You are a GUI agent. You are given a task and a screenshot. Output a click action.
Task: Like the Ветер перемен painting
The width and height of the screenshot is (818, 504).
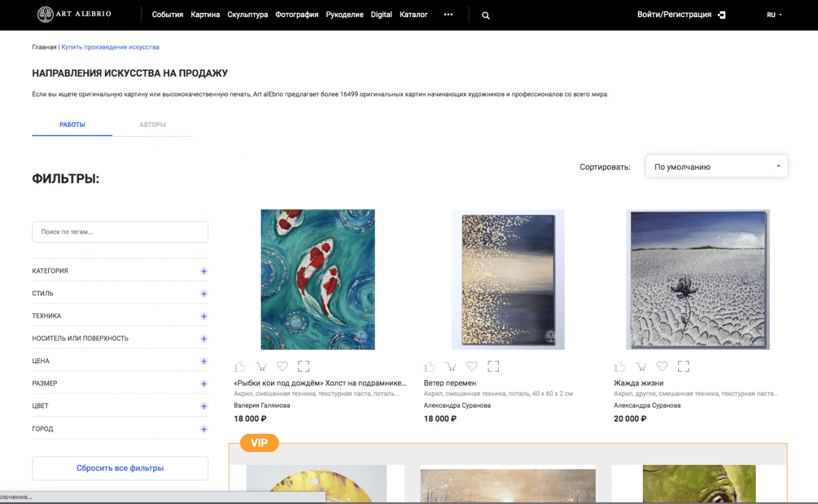429,366
